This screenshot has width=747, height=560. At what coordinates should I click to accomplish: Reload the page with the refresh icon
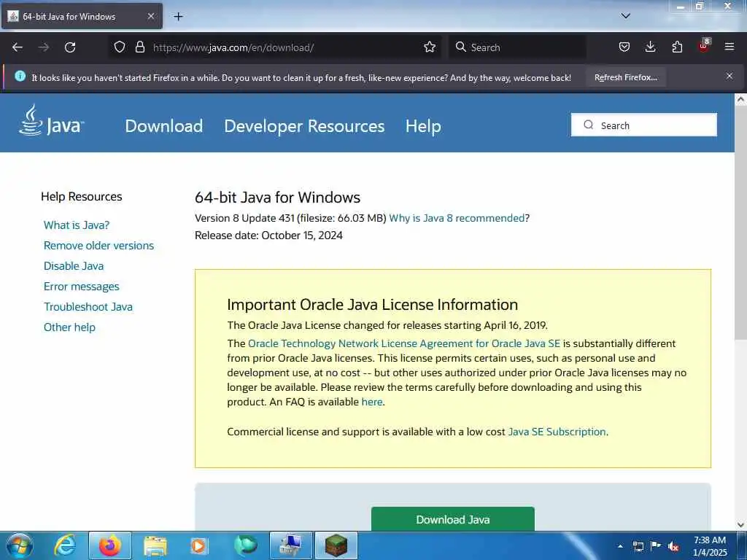[x=70, y=47]
